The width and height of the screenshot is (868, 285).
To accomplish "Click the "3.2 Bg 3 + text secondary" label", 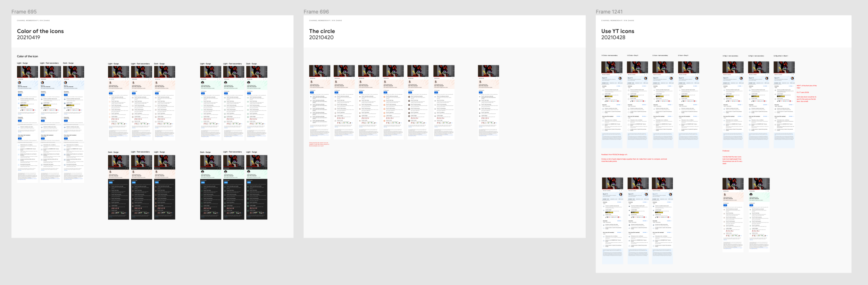I will tap(756, 56).
